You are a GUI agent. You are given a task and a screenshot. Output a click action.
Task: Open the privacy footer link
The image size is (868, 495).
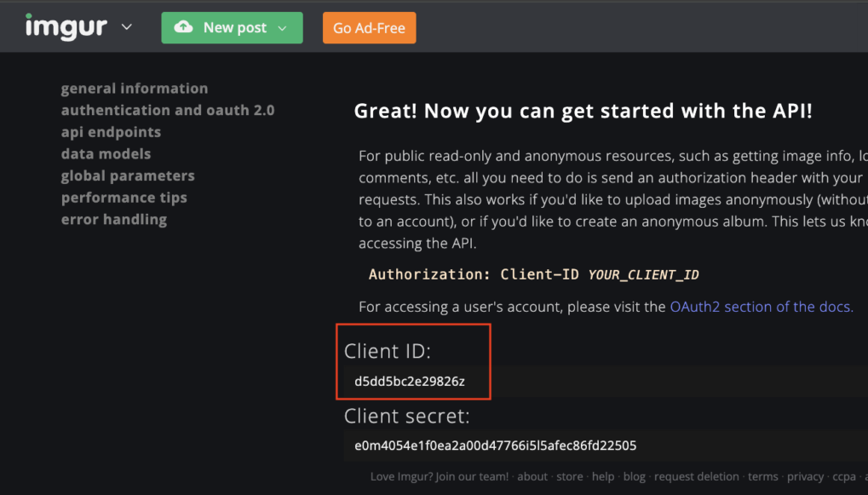click(806, 477)
